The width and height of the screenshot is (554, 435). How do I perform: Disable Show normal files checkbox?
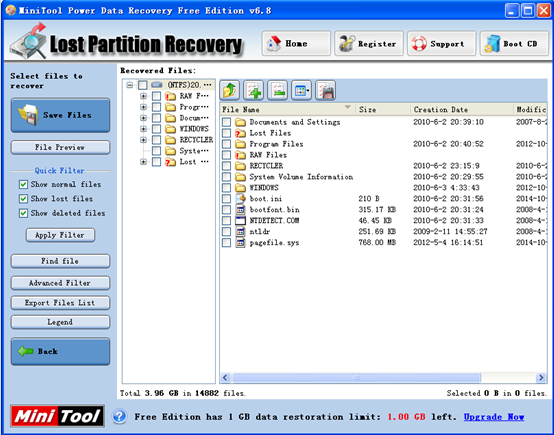click(x=23, y=184)
